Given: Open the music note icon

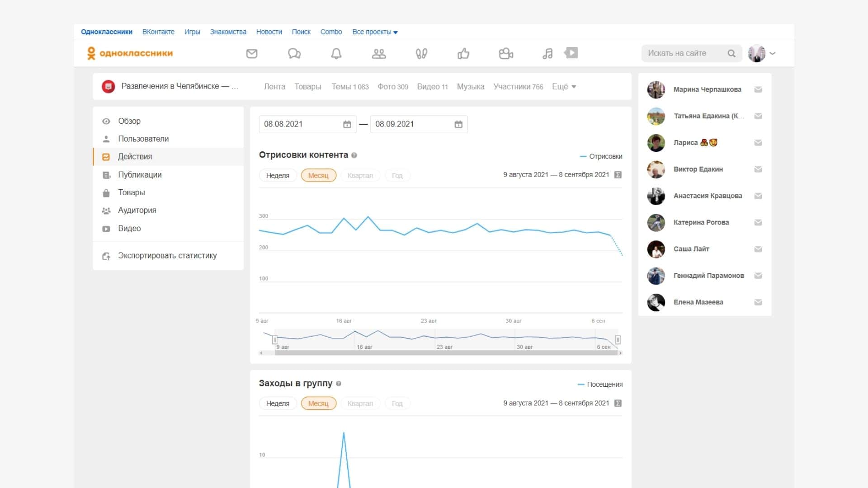Looking at the screenshot, I should [x=547, y=54].
